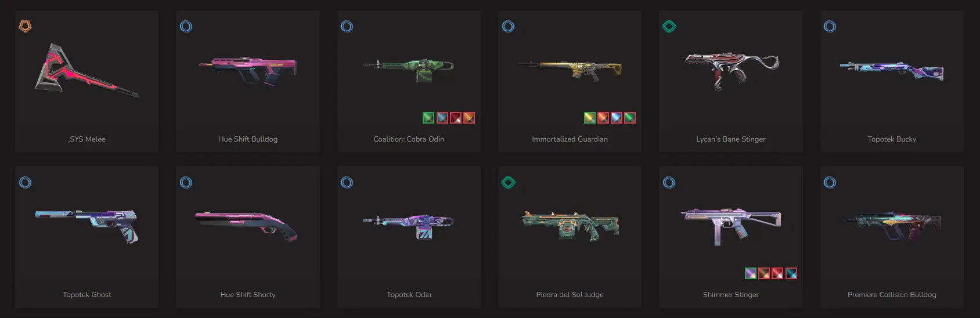The height and width of the screenshot is (318, 980).
Task: Open the Topotek Odin name link
Action: 409,295
